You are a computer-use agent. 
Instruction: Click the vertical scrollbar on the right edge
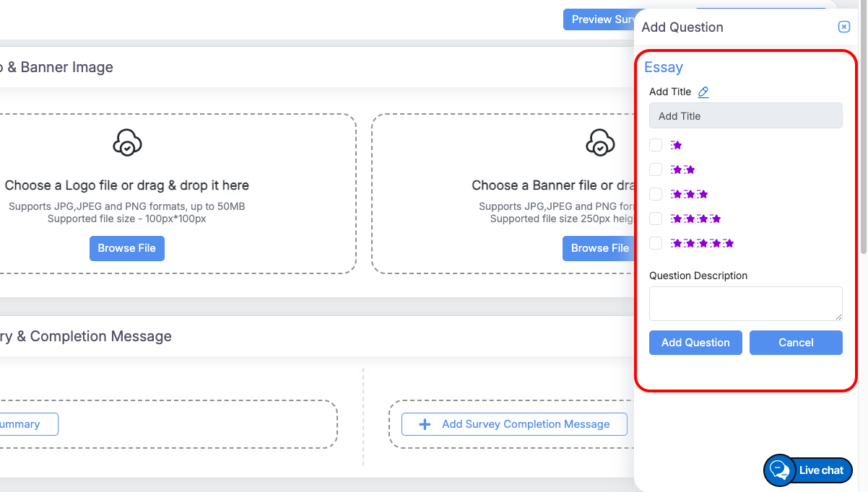coord(864,144)
